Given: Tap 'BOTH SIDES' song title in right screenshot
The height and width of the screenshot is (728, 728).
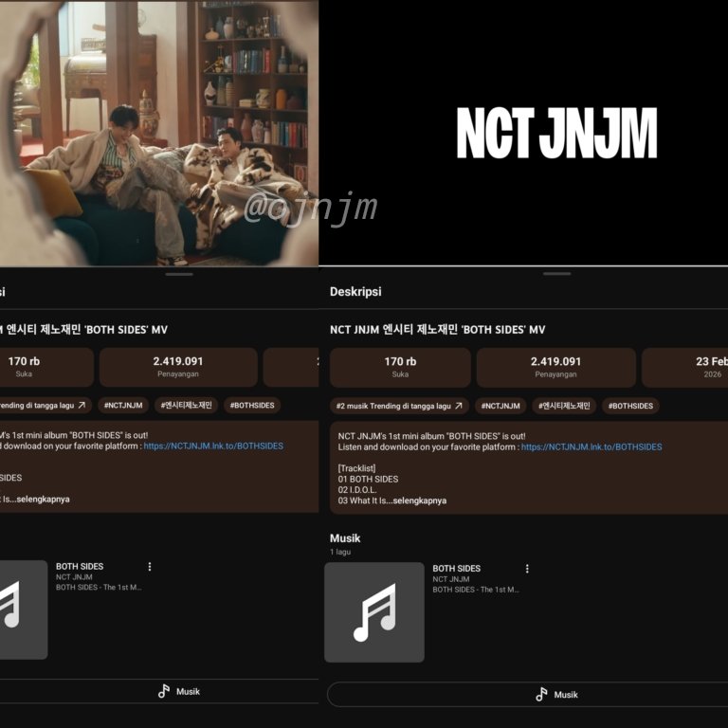Looking at the screenshot, I should (x=456, y=569).
